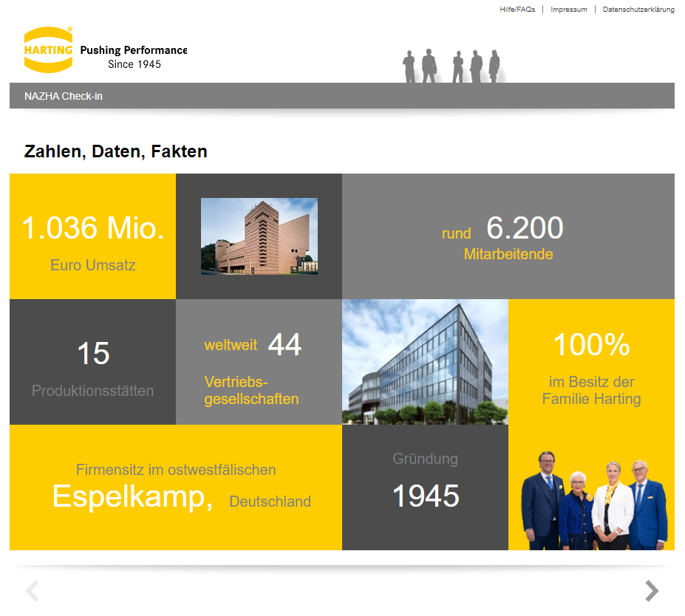Click the '1945' founding year

coord(426,496)
